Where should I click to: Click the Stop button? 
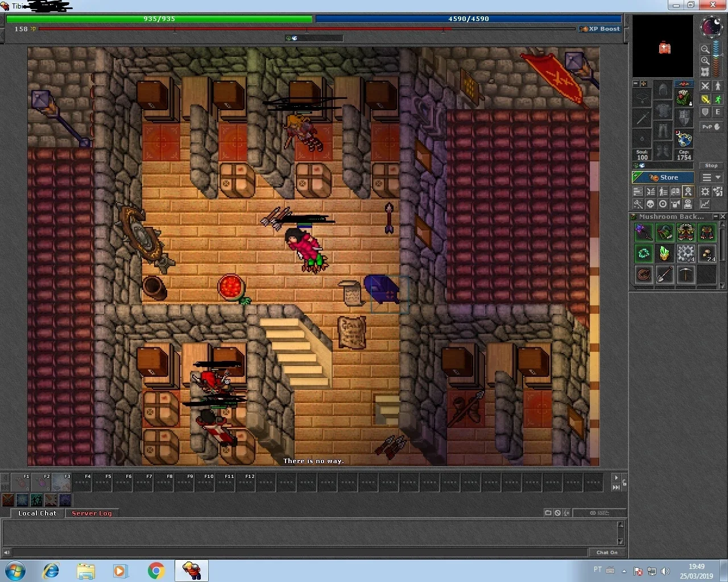(x=711, y=165)
